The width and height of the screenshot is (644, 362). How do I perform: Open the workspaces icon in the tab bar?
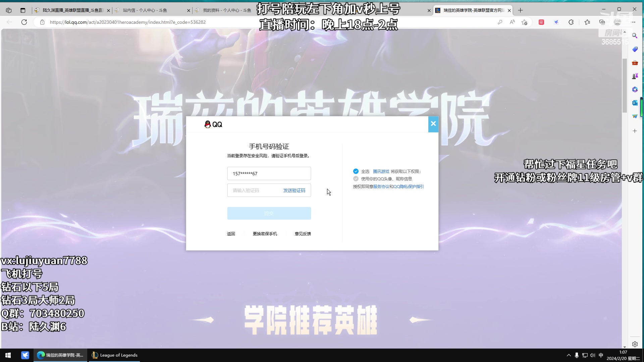pos(9,10)
